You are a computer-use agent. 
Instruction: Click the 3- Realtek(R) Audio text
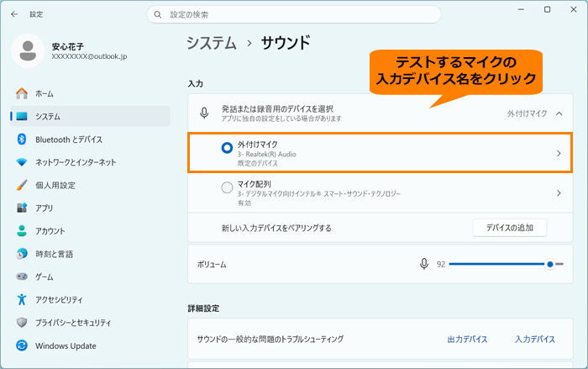[x=266, y=155]
